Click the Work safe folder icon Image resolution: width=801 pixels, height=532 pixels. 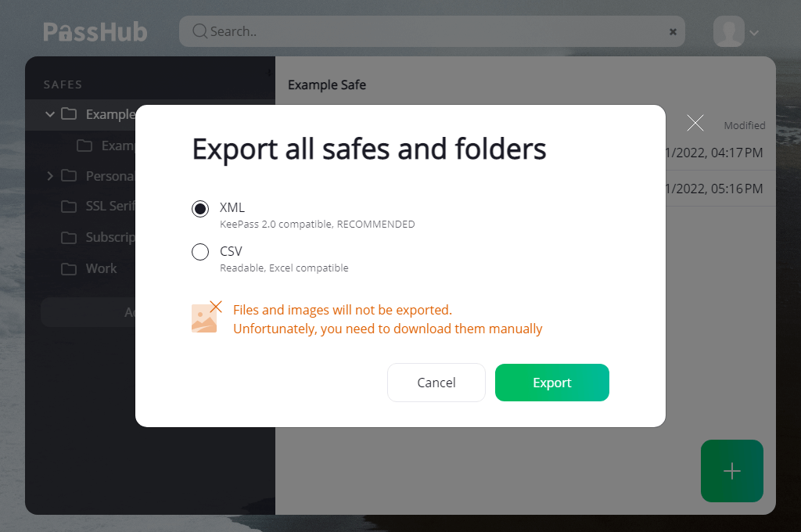[x=69, y=269]
